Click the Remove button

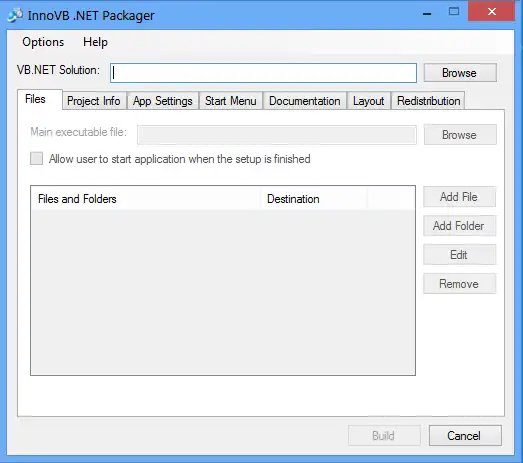459,284
